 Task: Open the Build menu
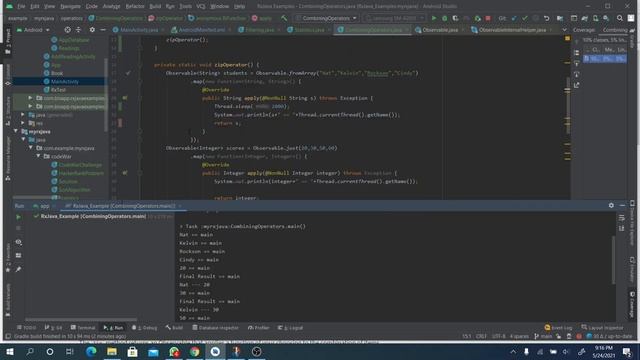tap(155, 6)
